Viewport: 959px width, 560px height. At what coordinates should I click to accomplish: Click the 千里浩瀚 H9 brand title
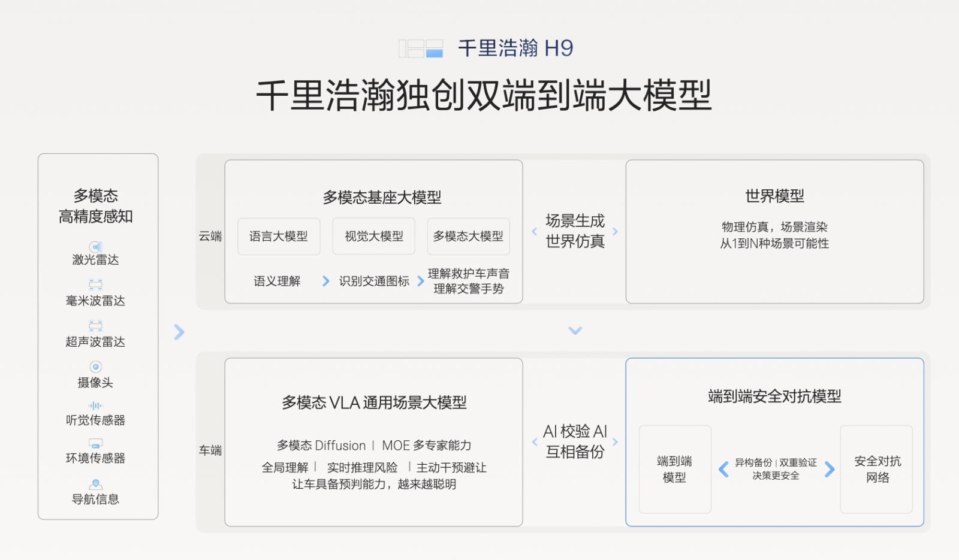(x=515, y=48)
